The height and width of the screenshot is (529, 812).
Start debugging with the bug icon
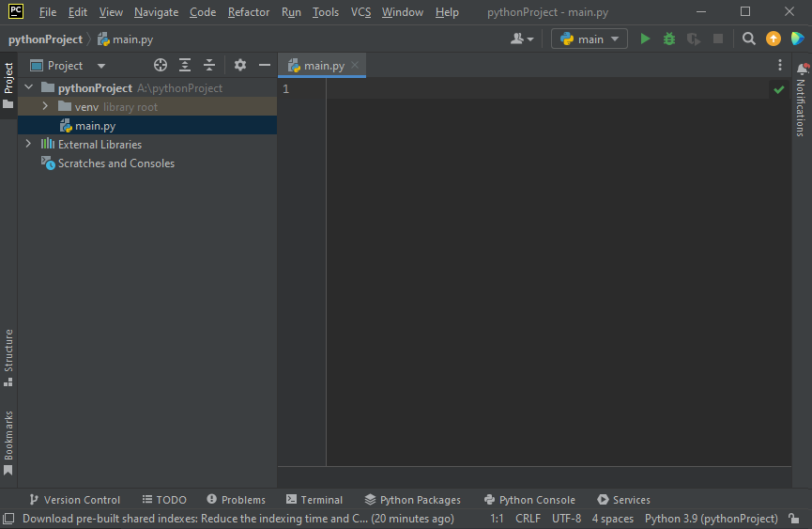(669, 39)
